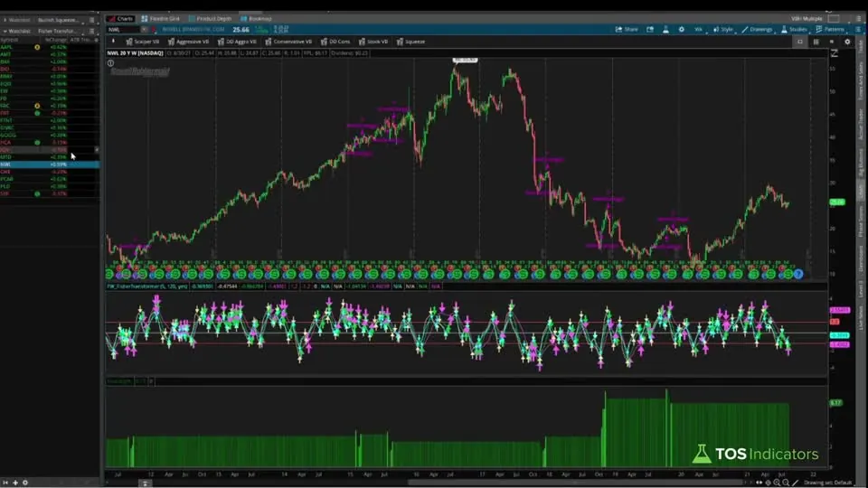The image size is (868, 488).
Task: Open the Drawings dropdown
Action: pyautogui.click(x=758, y=29)
